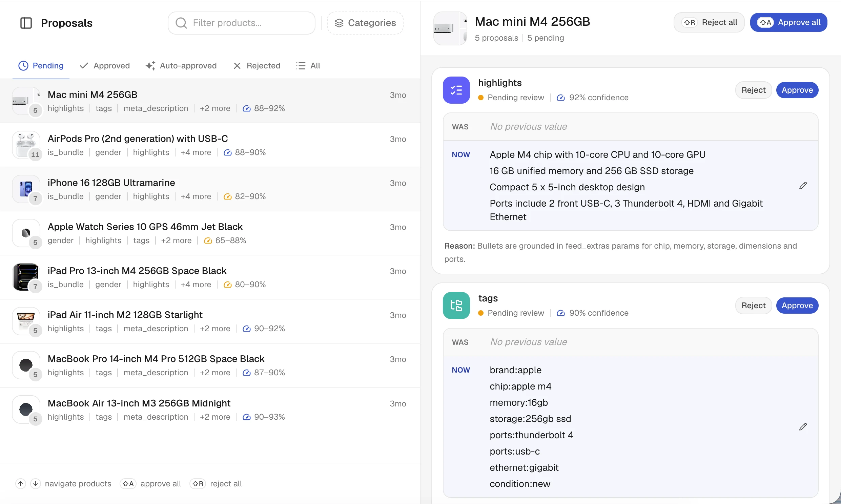The image size is (841, 504).
Task: Click the confidence gauge icon on Mac mini row
Action: pyautogui.click(x=247, y=109)
